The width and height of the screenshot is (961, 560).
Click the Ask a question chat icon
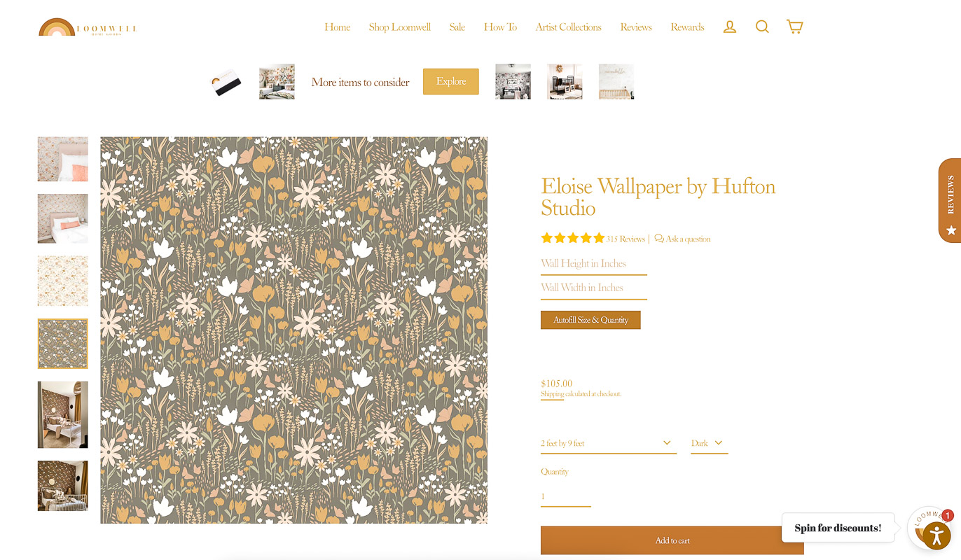658,239
